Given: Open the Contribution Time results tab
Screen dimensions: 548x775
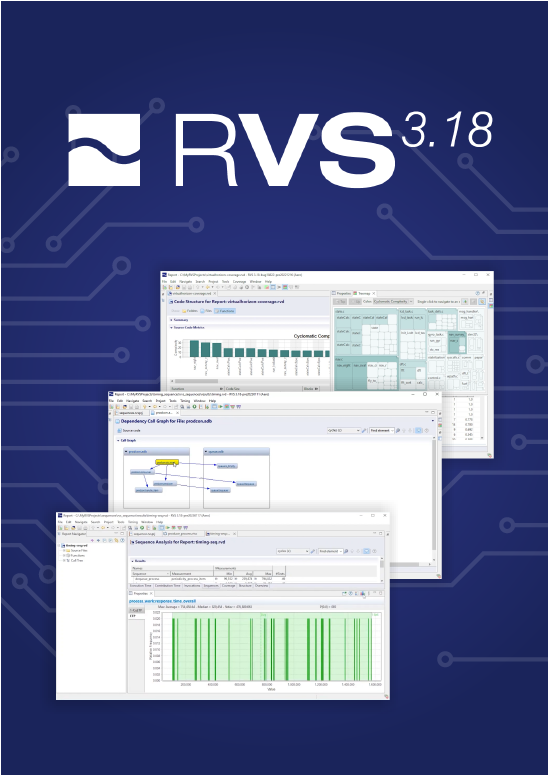Looking at the screenshot, I should tap(168, 585).
